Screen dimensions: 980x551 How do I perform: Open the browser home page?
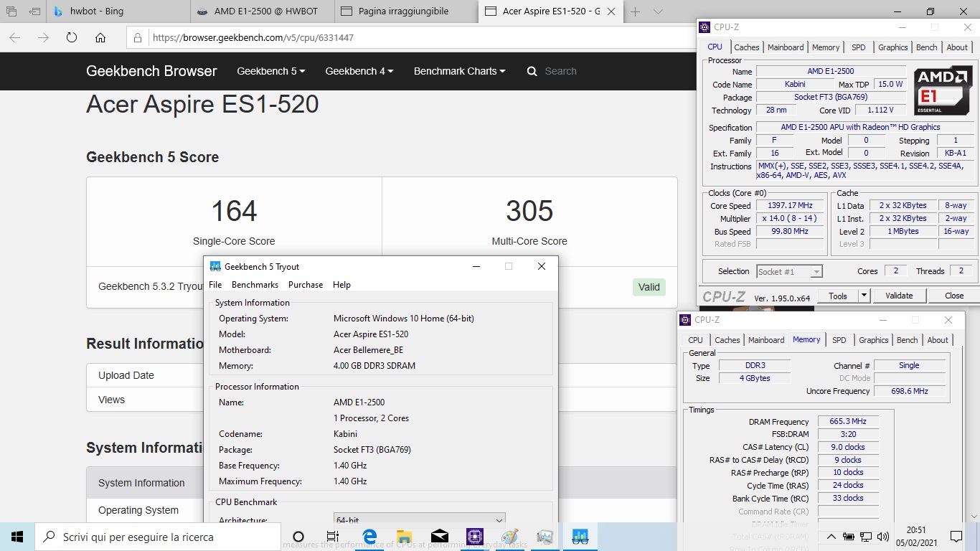(x=100, y=38)
